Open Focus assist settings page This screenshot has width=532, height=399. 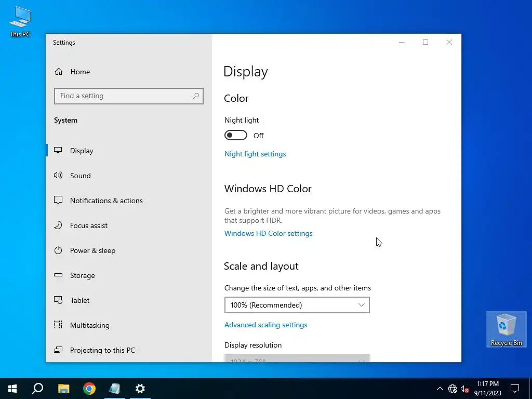click(88, 225)
